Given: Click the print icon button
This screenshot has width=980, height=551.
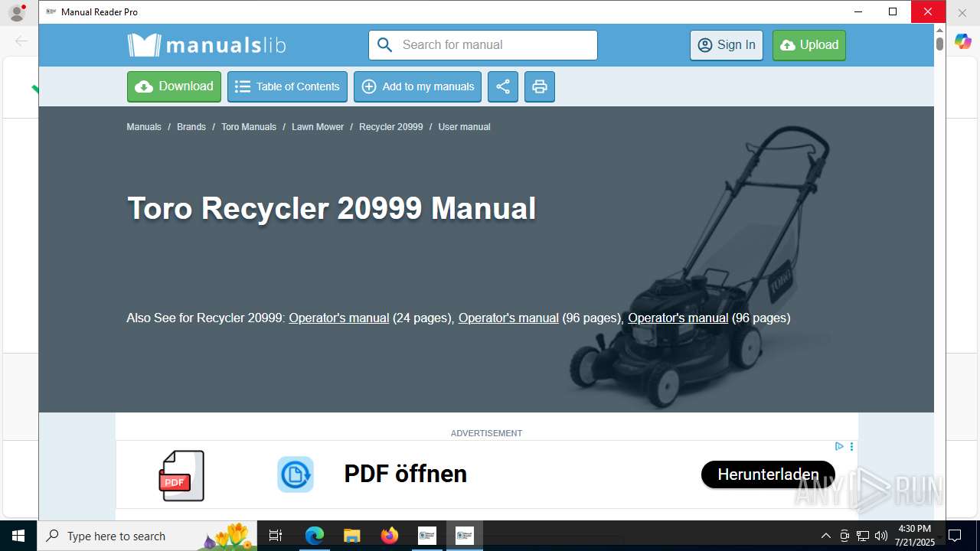Looking at the screenshot, I should pos(540,86).
